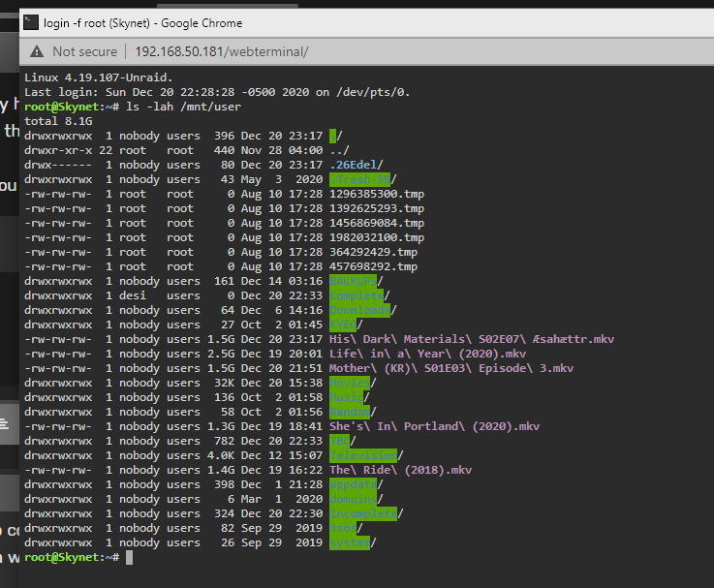
Task: Click the Downloads directory name
Action: (x=359, y=310)
